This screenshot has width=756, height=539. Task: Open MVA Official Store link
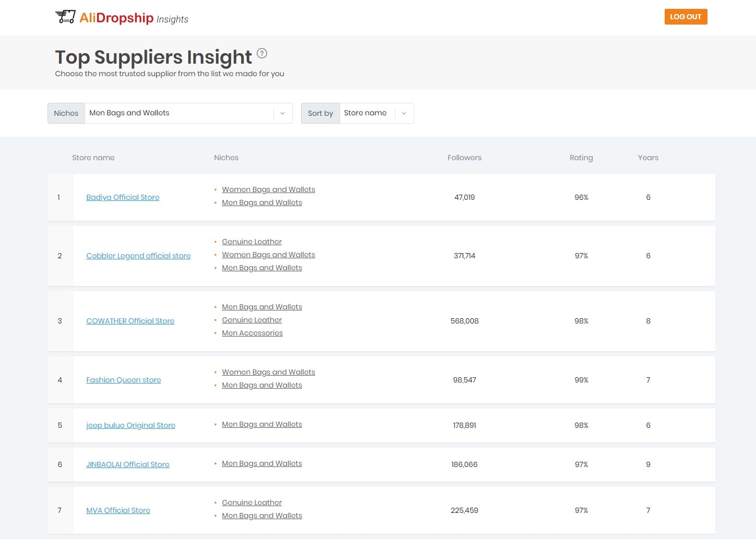point(118,510)
